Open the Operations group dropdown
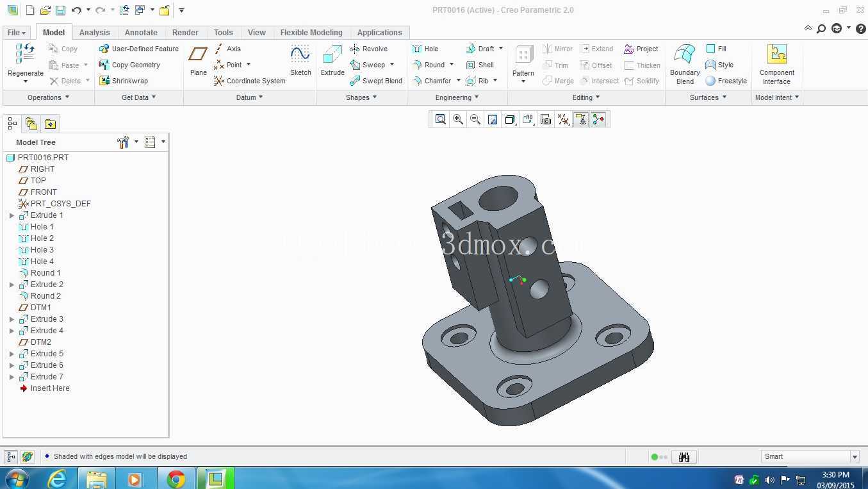The image size is (868, 489). [49, 97]
